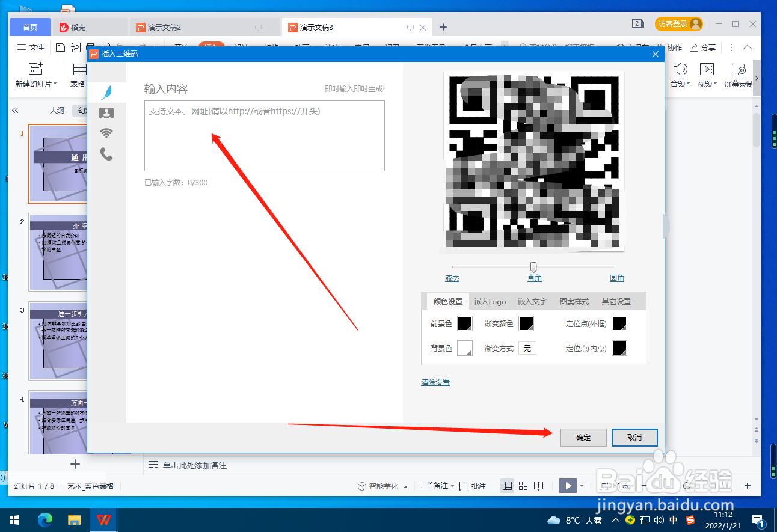Switch to the 大纲 outline view tab

tap(57, 111)
